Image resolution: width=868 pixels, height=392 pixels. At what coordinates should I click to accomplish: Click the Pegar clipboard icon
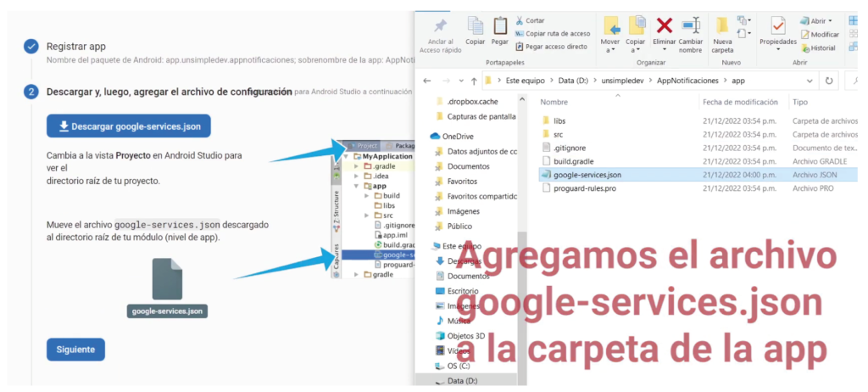[x=500, y=30]
